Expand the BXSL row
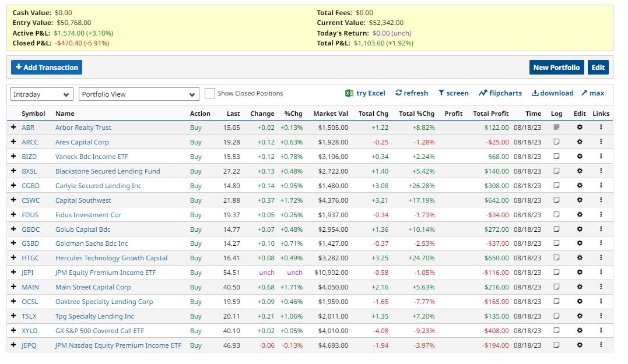This screenshot has height=364, width=628. point(13,171)
